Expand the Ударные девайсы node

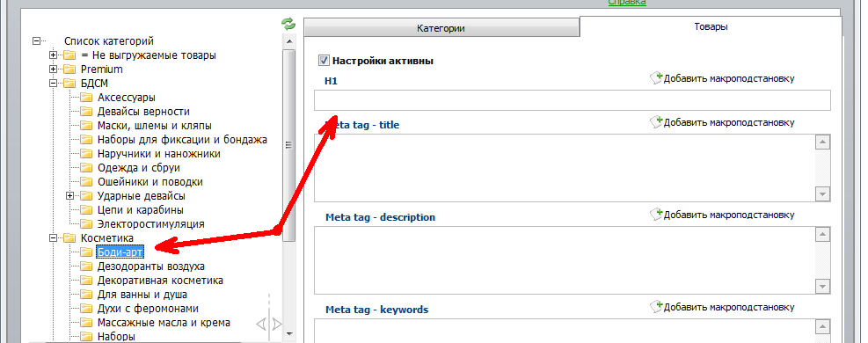click(x=69, y=196)
